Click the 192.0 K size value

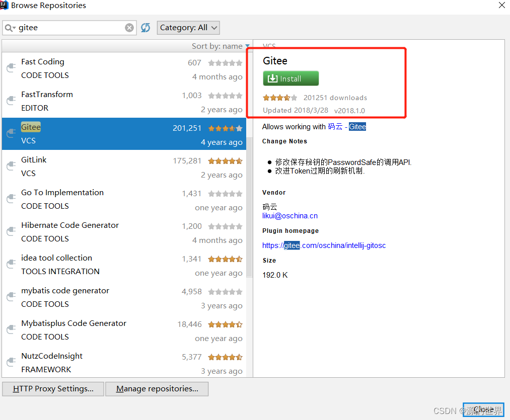point(275,275)
